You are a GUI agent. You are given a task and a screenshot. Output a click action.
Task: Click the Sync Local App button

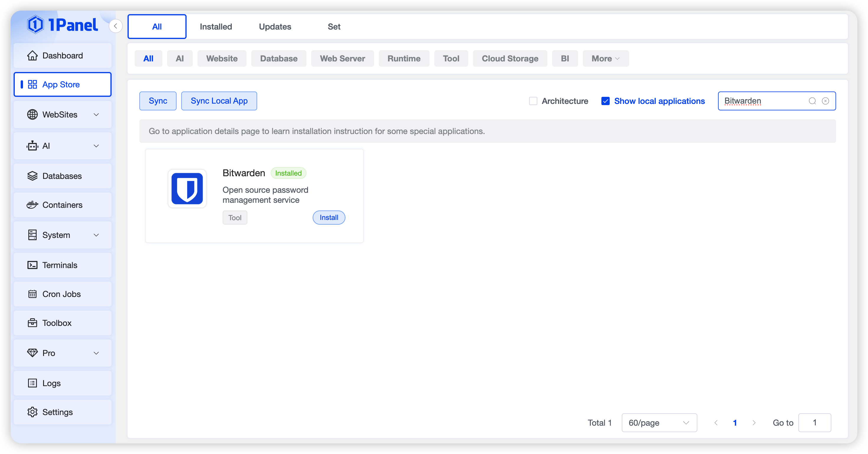(219, 101)
